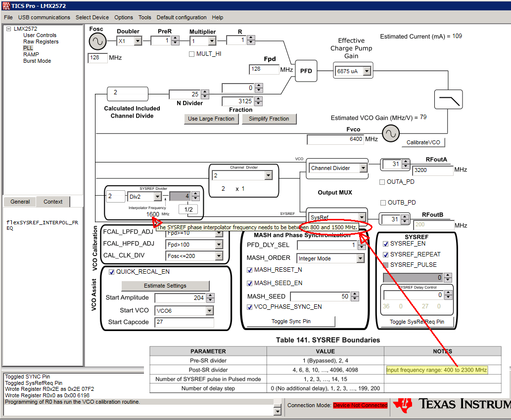Click the Fosc 128 MHz input field
This screenshot has width=511, height=420.
pyautogui.click(x=97, y=58)
